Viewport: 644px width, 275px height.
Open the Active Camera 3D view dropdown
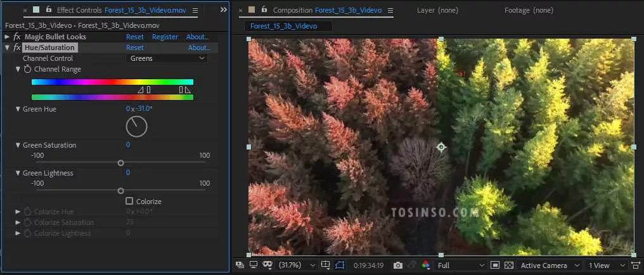coord(550,265)
